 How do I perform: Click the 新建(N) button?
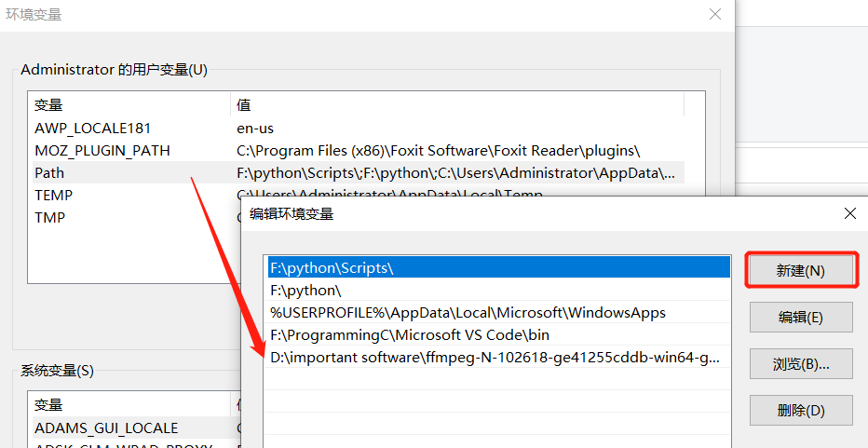pyautogui.click(x=801, y=271)
